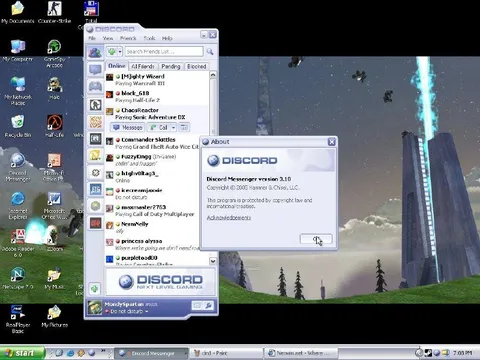Open Counter-Strike desktop icon
Screen dimensions: 480x360
point(54,13)
